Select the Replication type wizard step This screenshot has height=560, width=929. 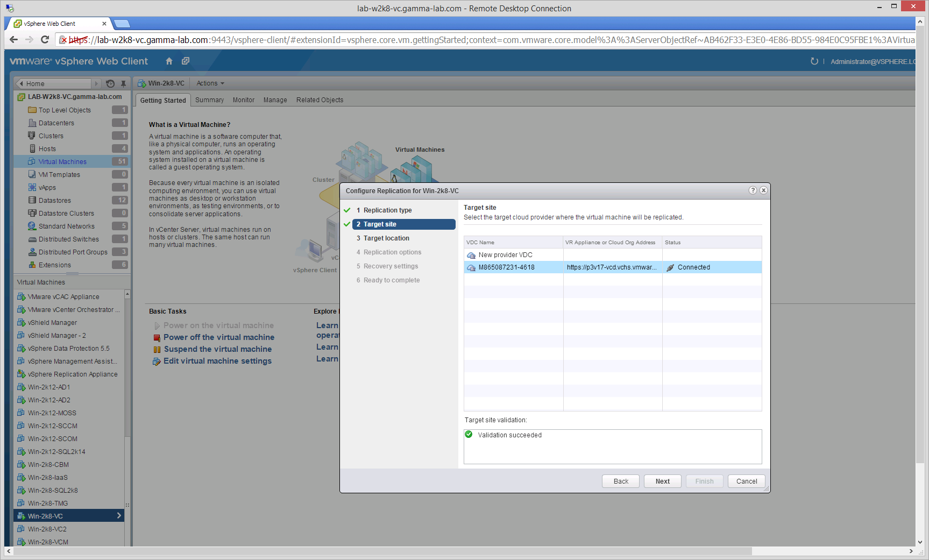point(387,210)
